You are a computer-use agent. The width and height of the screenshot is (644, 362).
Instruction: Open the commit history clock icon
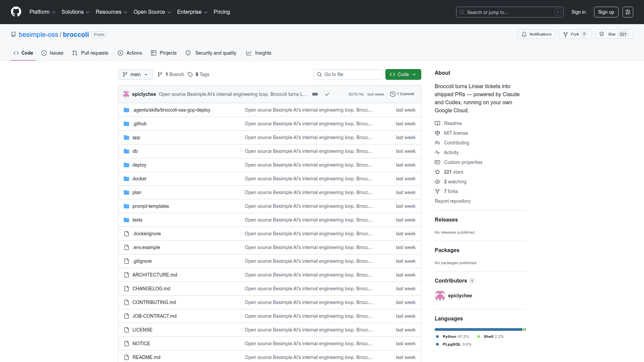[392, 94]
